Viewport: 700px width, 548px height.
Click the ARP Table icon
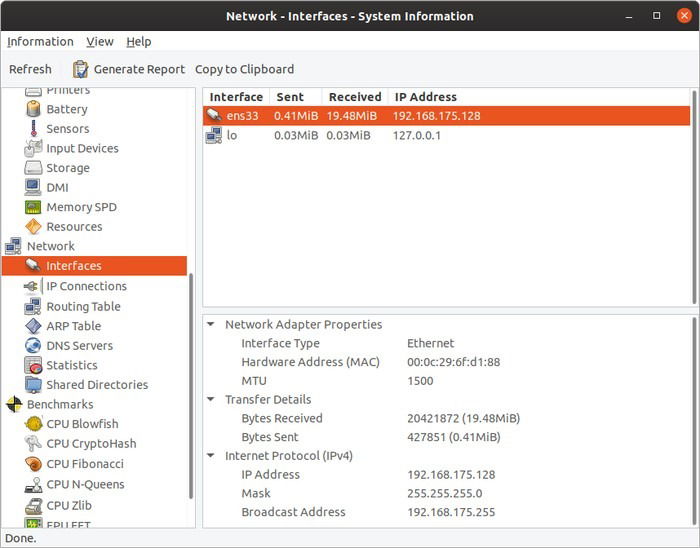(33, 326)
